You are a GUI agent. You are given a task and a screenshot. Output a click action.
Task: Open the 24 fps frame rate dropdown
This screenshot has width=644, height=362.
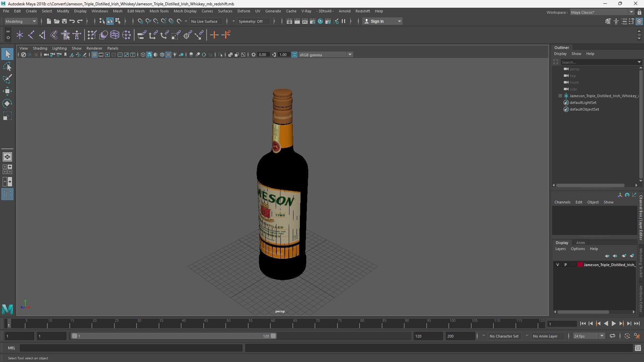coord(589,336)
